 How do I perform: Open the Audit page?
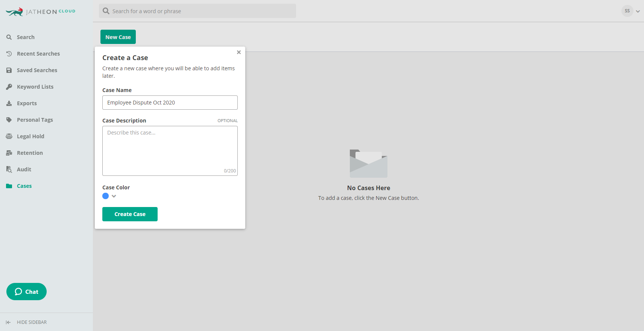click(x=24, y=169)
